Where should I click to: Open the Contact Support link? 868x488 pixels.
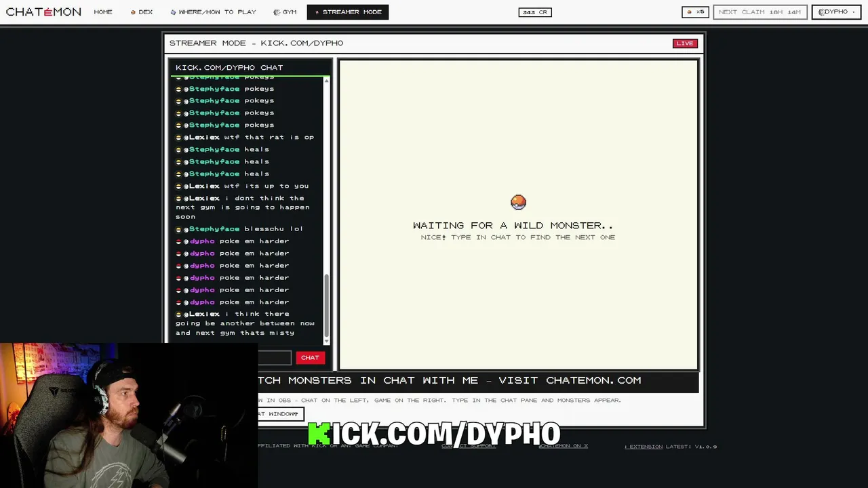[x=469, y=446]
